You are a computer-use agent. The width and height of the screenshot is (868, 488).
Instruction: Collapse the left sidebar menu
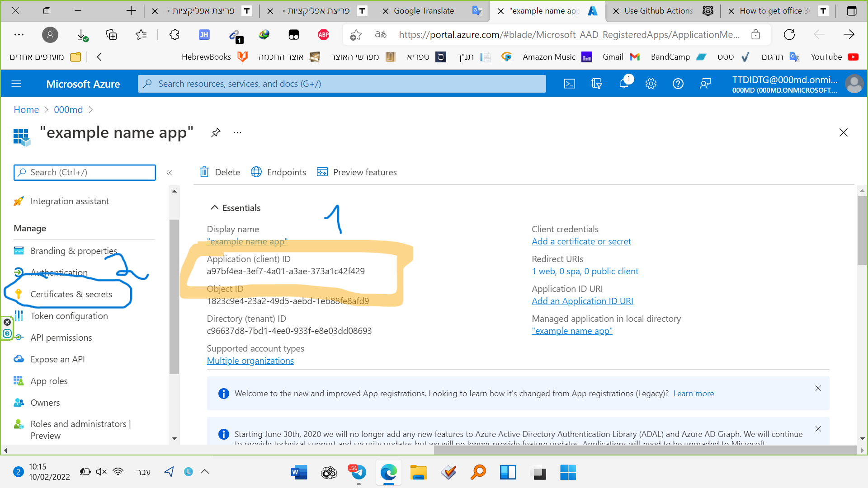(169, 173)
